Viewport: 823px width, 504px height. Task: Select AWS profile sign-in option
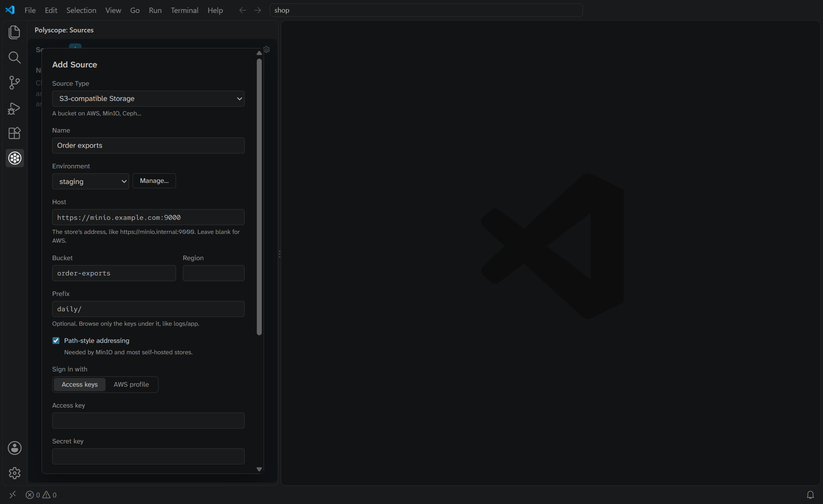pos(131,384)
